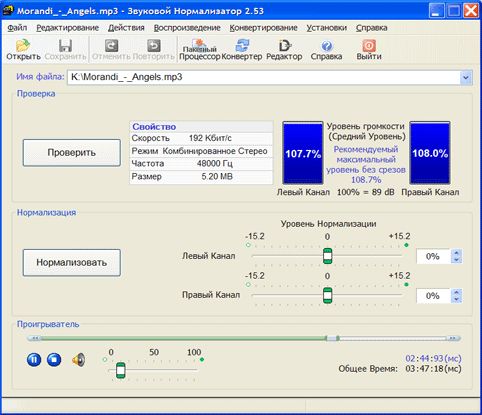Click the Имя файла path field
The width and height of the screenshot is (482, 415).
(263, 77)
